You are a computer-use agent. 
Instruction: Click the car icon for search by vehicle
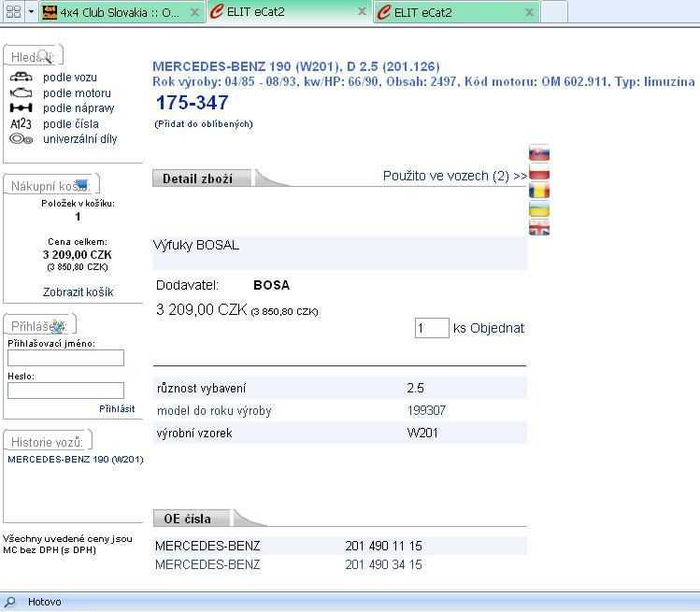[21, 77]
